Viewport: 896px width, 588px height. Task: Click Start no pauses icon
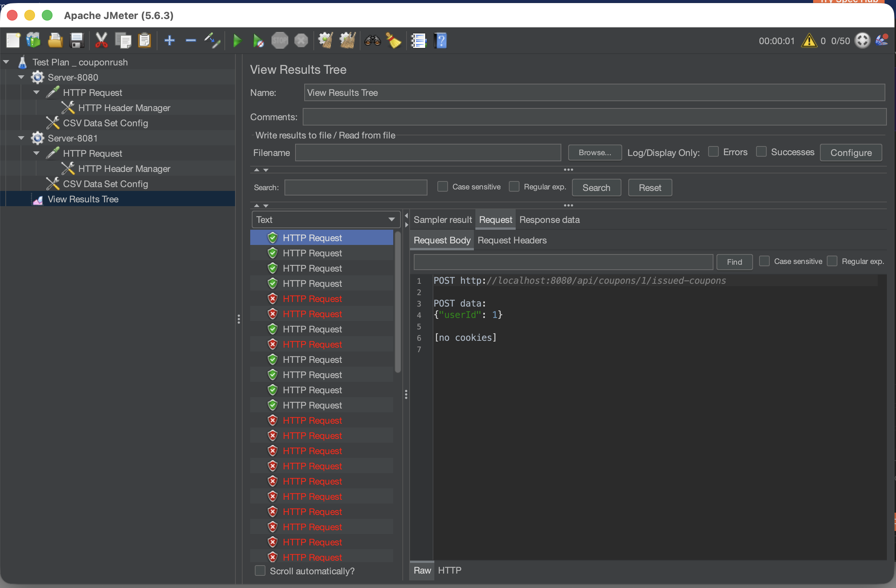point(258,40)
